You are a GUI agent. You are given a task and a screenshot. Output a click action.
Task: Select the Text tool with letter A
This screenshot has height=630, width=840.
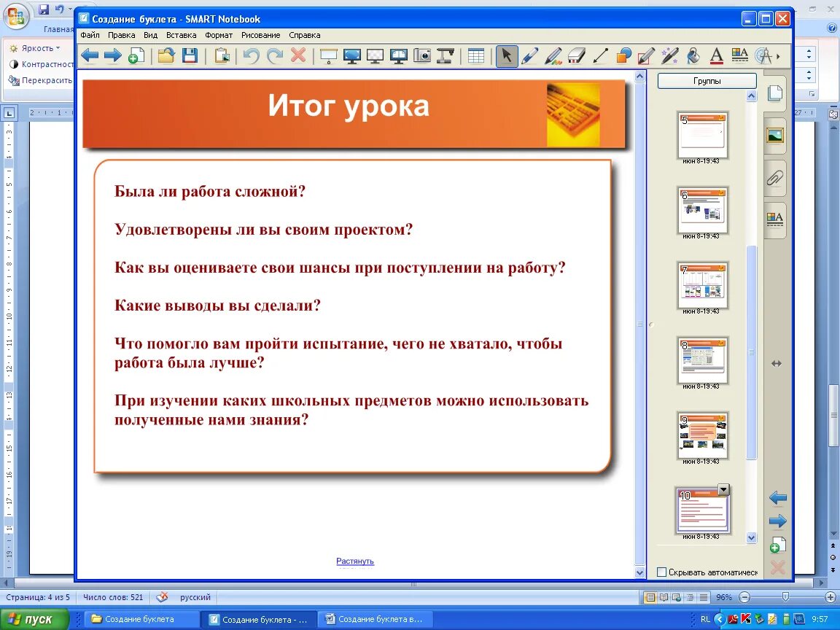click(x=716, y=55)
